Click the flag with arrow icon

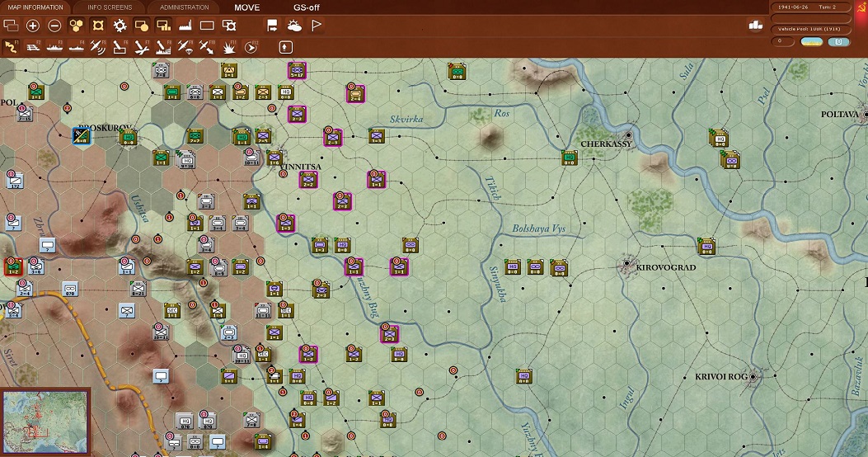tap(272, 26)
